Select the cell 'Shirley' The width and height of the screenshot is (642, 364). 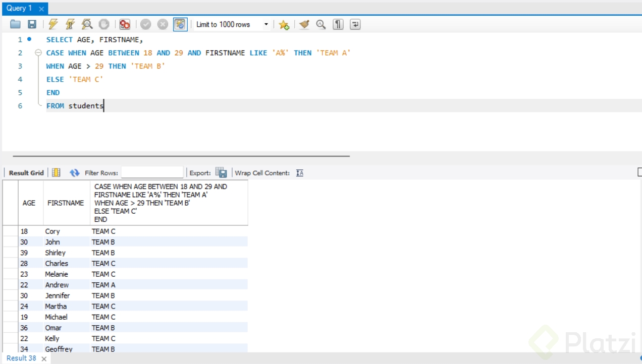pos(67,253)
